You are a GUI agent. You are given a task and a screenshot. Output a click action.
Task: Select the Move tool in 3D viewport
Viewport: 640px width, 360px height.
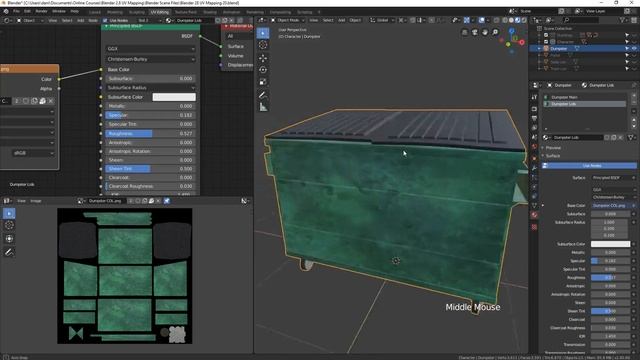pos(263,58)
